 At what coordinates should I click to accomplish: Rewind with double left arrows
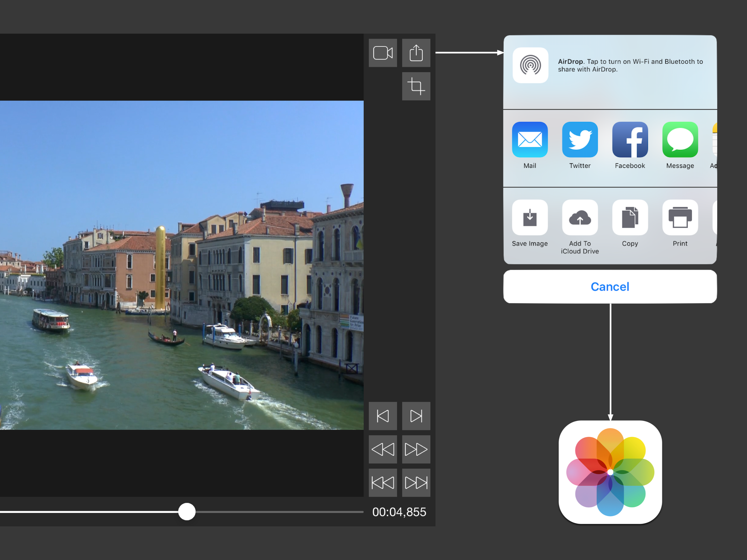383,449
